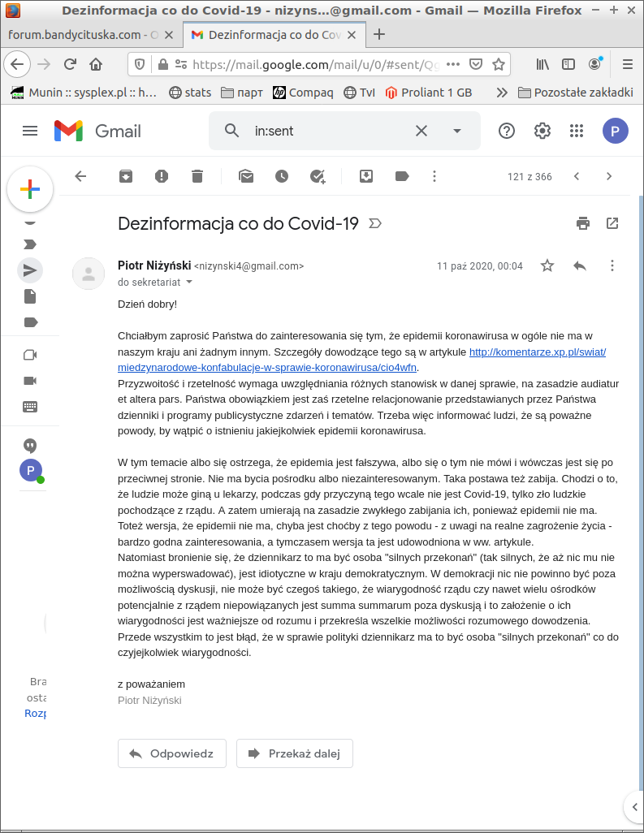This screenshot has height=833, width=644.
Task: Add this email to Tasks
Action: coord(318,176)
